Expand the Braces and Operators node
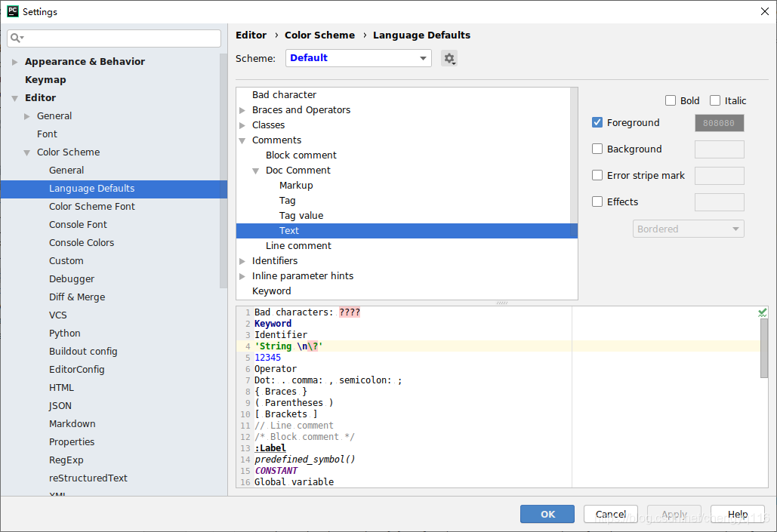This screenshot has height=532, width=777. click(x=242, y=109)
